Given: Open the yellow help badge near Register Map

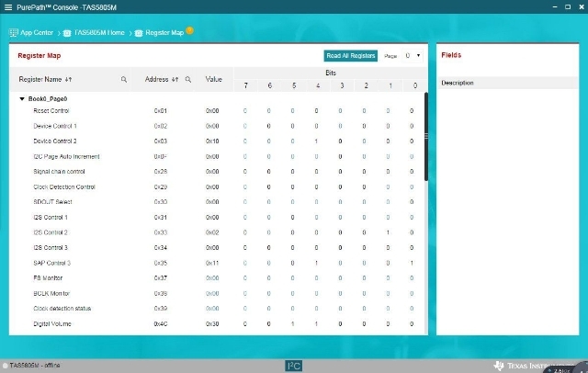Looking at the screenshot, I should coord(189,30).
